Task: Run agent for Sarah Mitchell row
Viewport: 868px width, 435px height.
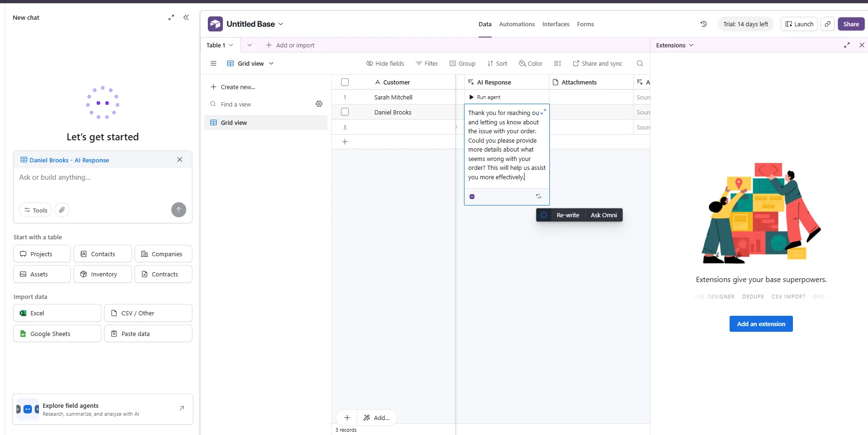Action: 485,97
